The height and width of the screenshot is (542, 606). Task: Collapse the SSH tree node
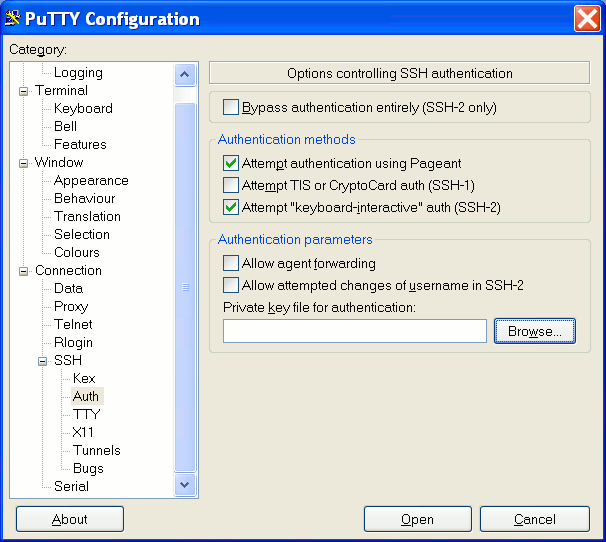point(43,361)
